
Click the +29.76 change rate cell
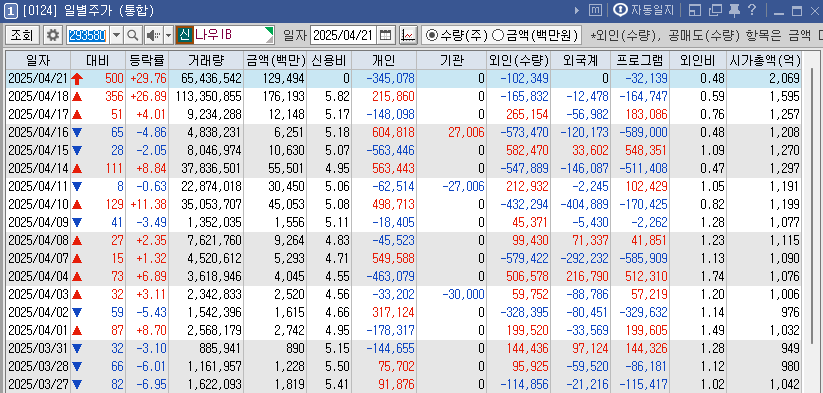(x=148, y=79)
